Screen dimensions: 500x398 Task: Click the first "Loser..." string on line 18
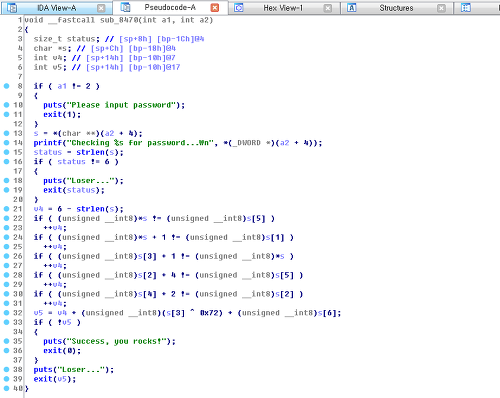[91, 181]
